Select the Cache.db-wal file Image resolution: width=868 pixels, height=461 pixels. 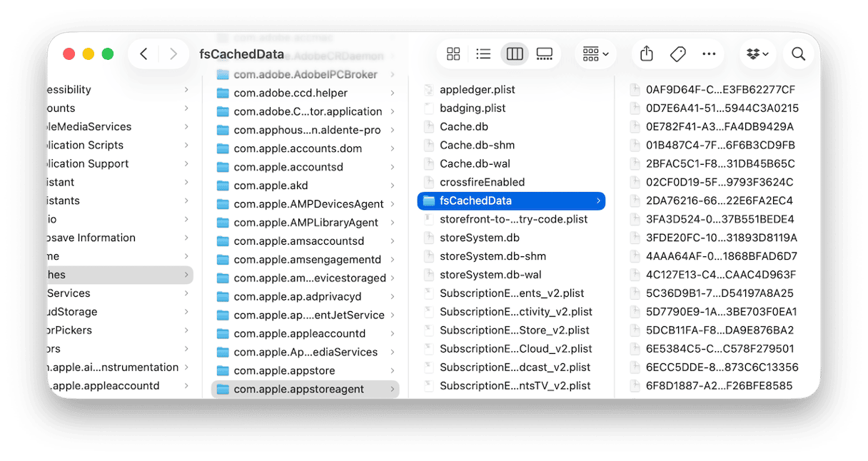tap(511, 164)
